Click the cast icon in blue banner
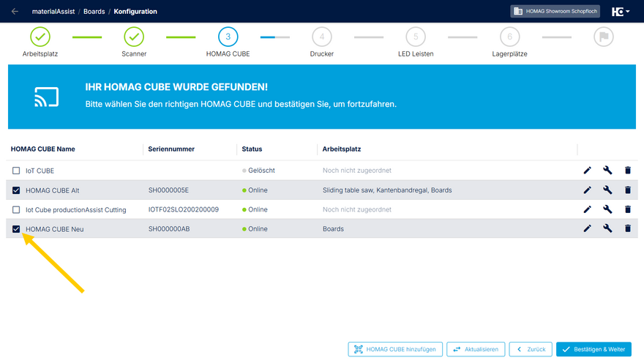Viewport: 644px width, 363px height. [x=46, y=97]
